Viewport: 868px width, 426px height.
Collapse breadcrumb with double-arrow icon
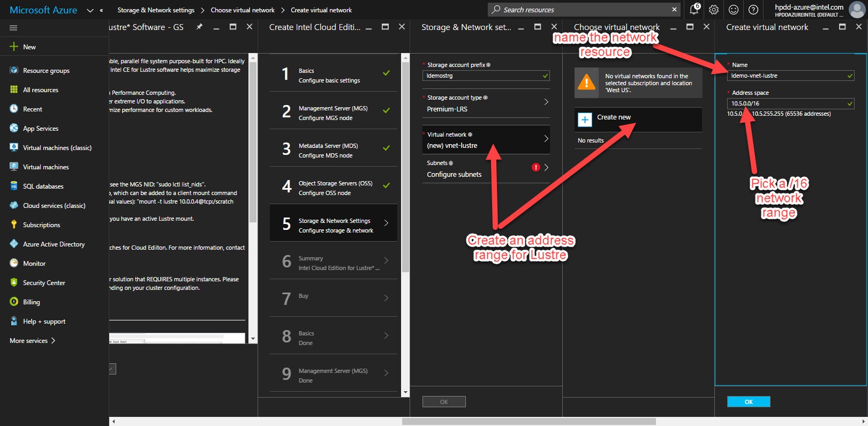click(101, 10)
